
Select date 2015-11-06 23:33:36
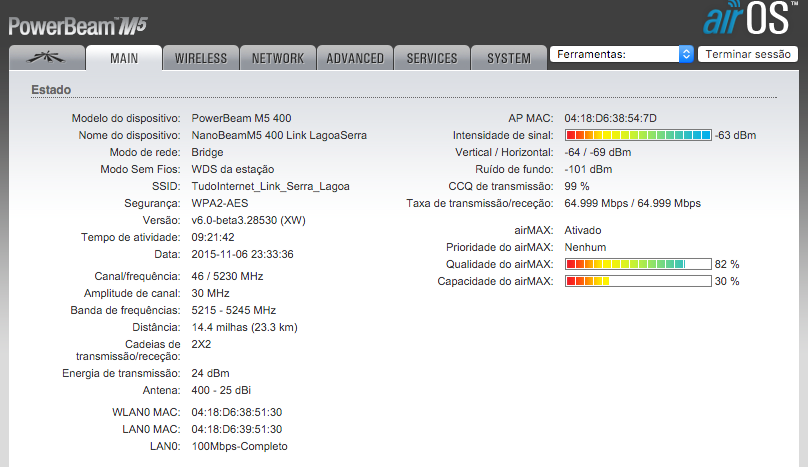point(242,254)
